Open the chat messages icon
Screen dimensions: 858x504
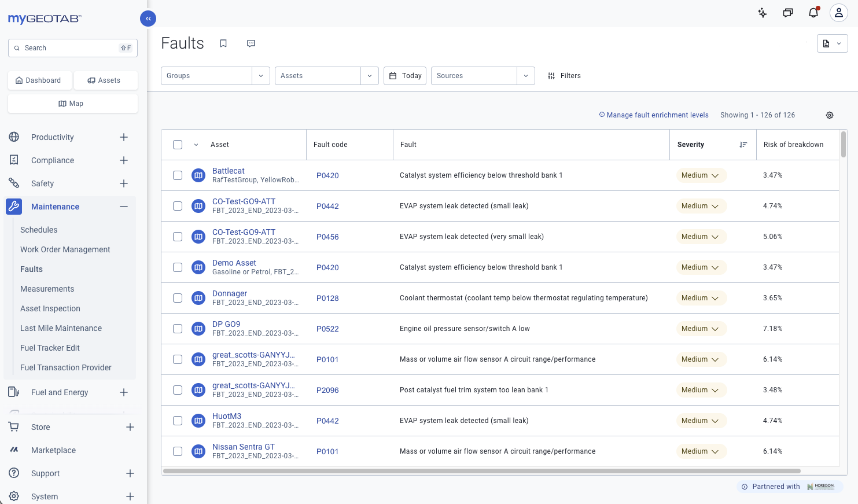tap(787, 12)
